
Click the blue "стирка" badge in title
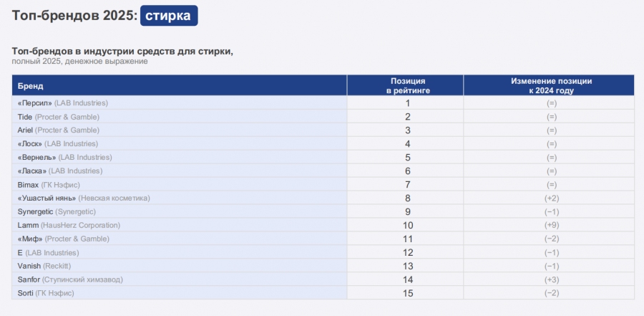(169, 16)
